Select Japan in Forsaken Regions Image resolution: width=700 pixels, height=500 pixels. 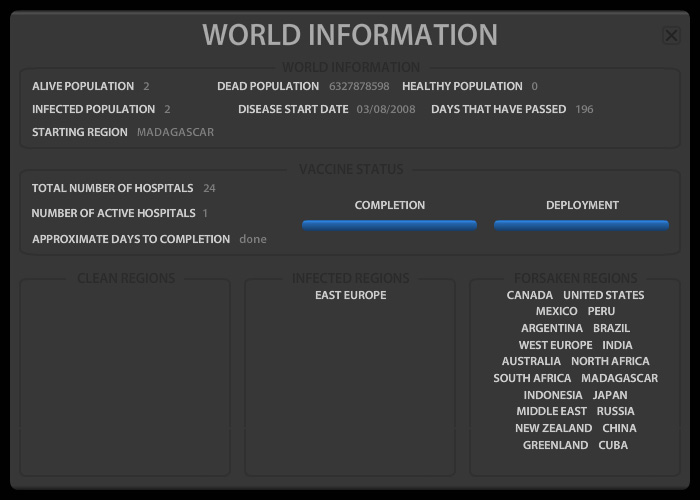(x=610, y=395)
